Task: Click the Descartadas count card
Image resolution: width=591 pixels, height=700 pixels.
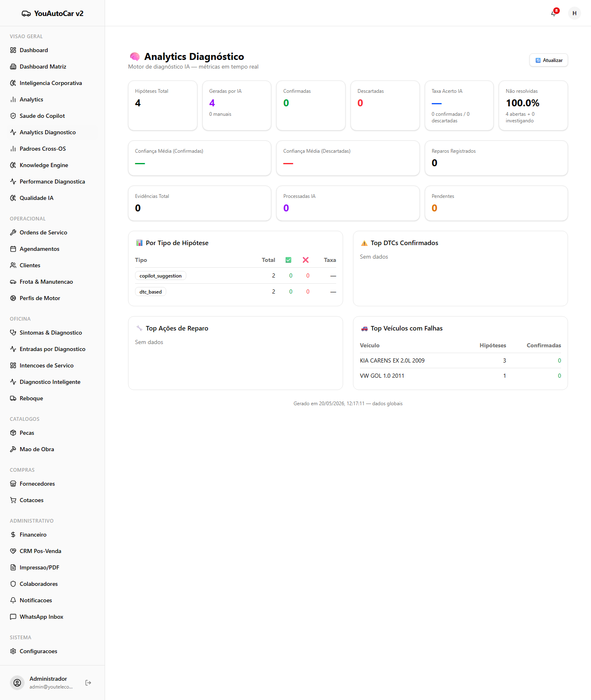Action: pos(385,106)
